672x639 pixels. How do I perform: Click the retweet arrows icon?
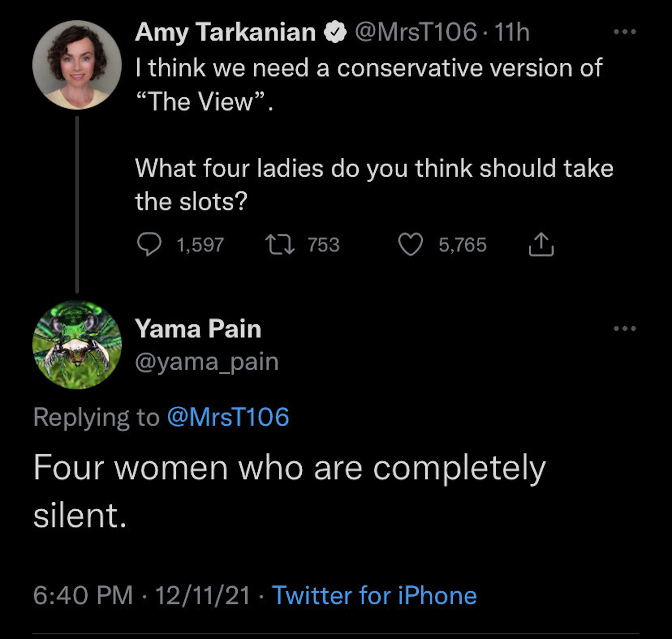pos(280,244)
